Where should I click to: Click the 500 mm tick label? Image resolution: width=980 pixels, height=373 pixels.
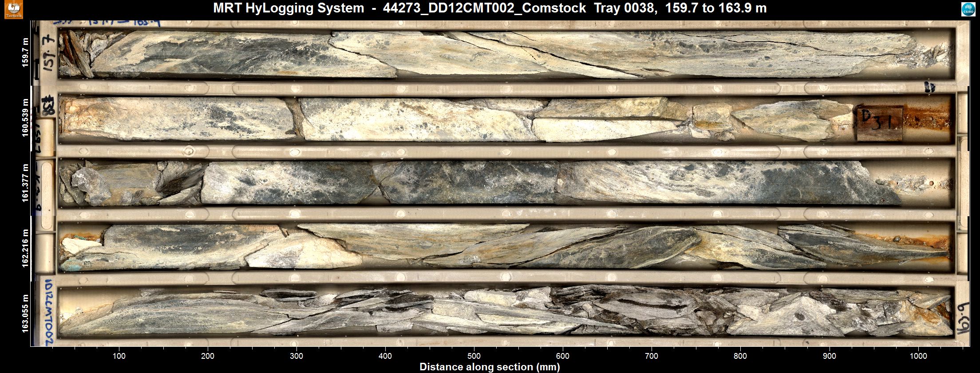pos(474,356)
